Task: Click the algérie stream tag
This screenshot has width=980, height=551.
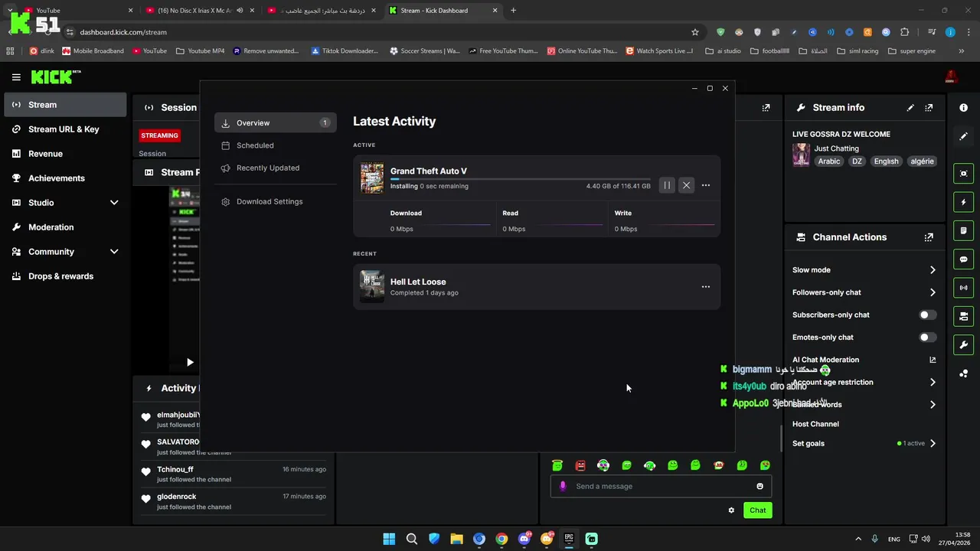Action: coord(922,161)
